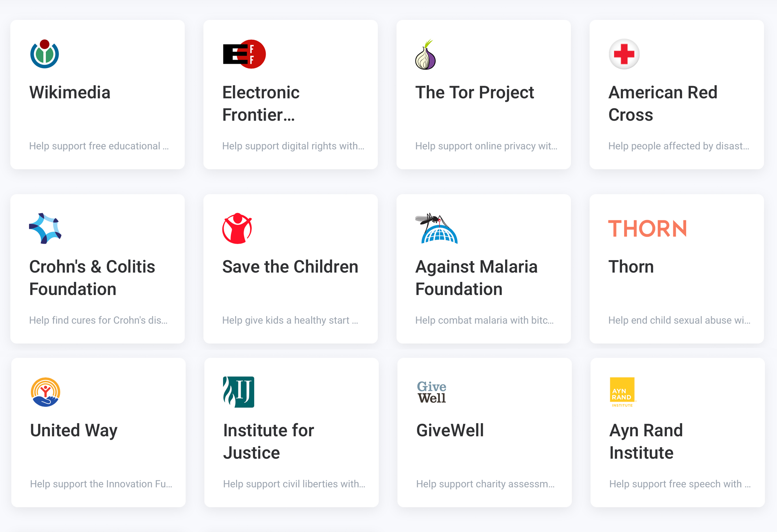Click the Save the Children logo
The image size is (777, 532).
coord(237,229)
